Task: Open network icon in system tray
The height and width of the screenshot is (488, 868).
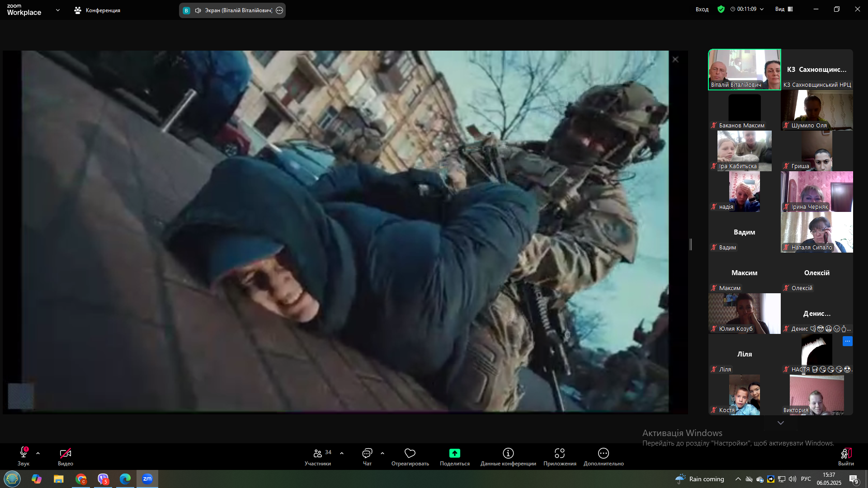Action: click(782, 479)
